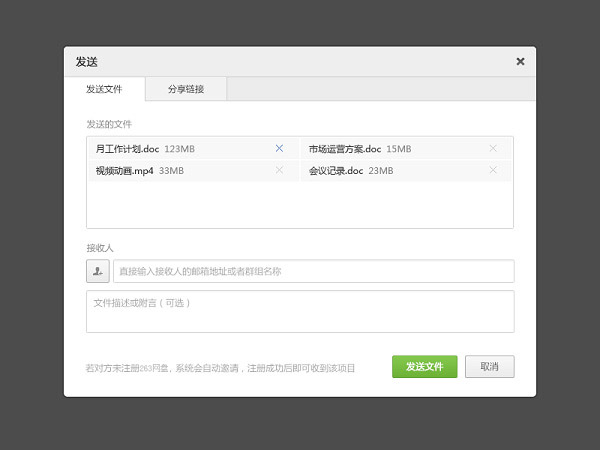Click into the 文件描述或附言 text area
Image resolution: width=600 pixels, height=450 pixels.
click(x=300, y=311)
